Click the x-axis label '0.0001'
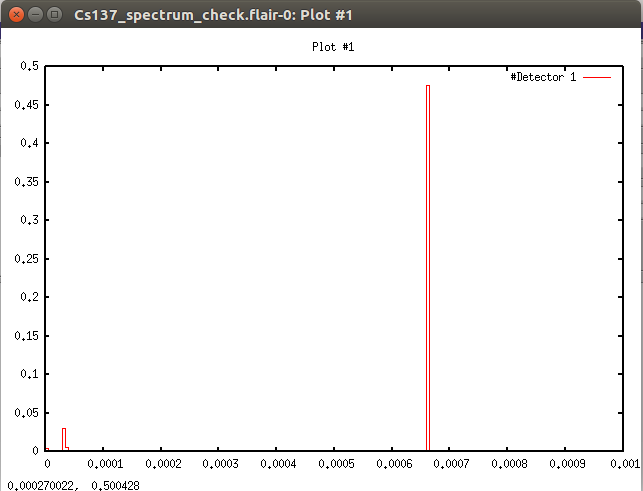Screen dimensions: 643x491 tap(105, 464)
